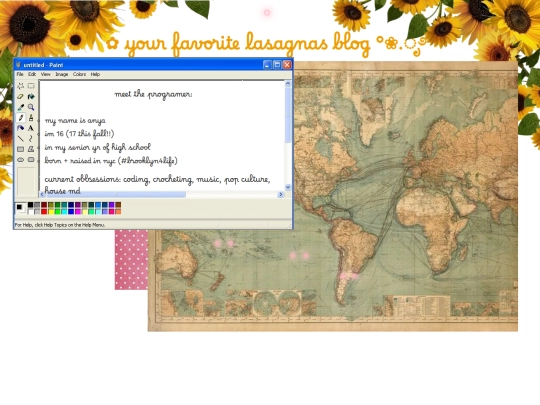Open the Edit menu
The image size is (540, 405).
tap(32, 74)
